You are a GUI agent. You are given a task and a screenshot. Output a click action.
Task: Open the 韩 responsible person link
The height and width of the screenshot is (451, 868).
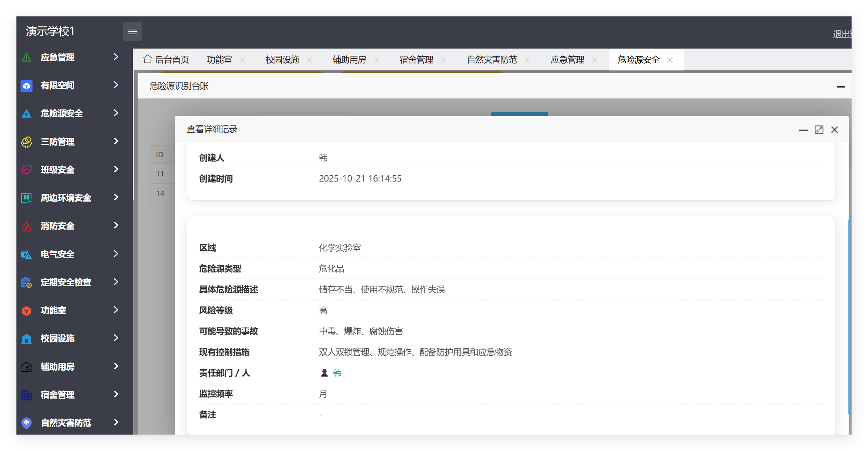tap(337, 373)
